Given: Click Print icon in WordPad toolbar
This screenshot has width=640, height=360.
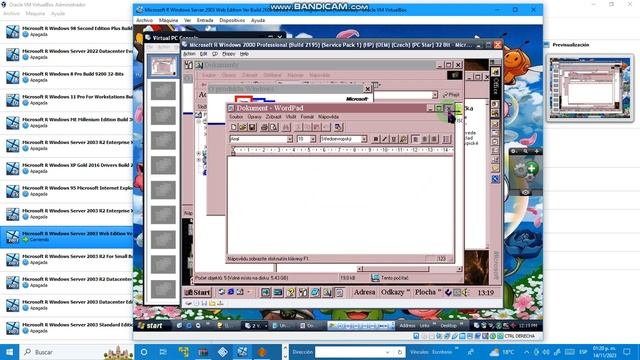Looking at the screenshot, I should click(x=264, y=127).
